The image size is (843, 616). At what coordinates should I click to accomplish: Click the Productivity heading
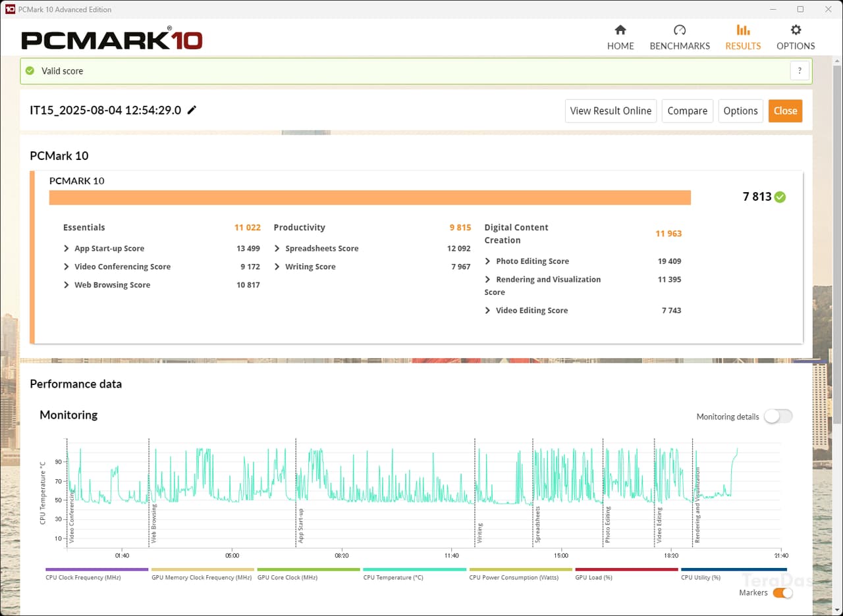[299, 227]
